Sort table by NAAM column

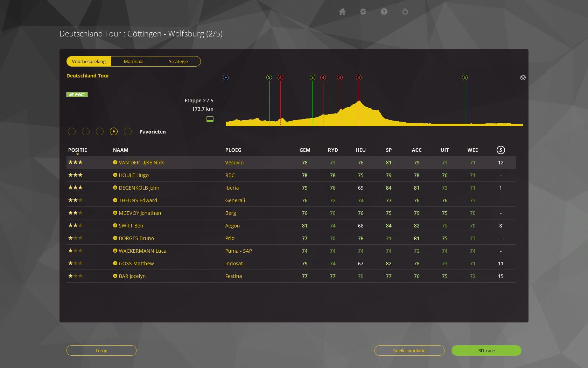click(121, 150)
